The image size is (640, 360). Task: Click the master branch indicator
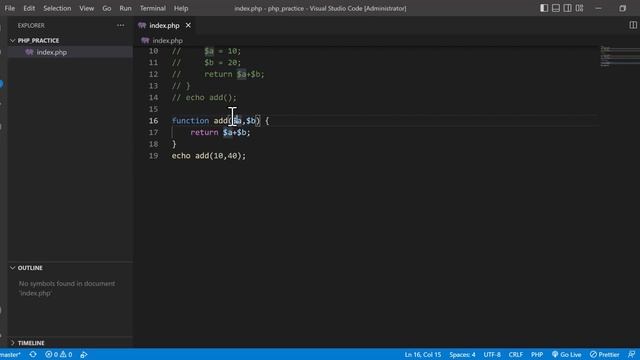point(10,354)
